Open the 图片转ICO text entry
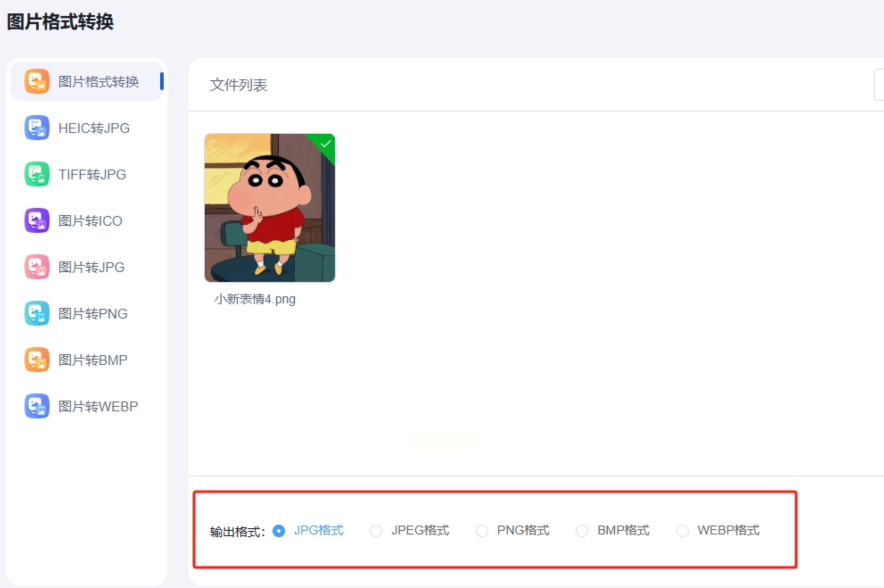The height and width of the screenshot is (588, 884). [90, 221]
